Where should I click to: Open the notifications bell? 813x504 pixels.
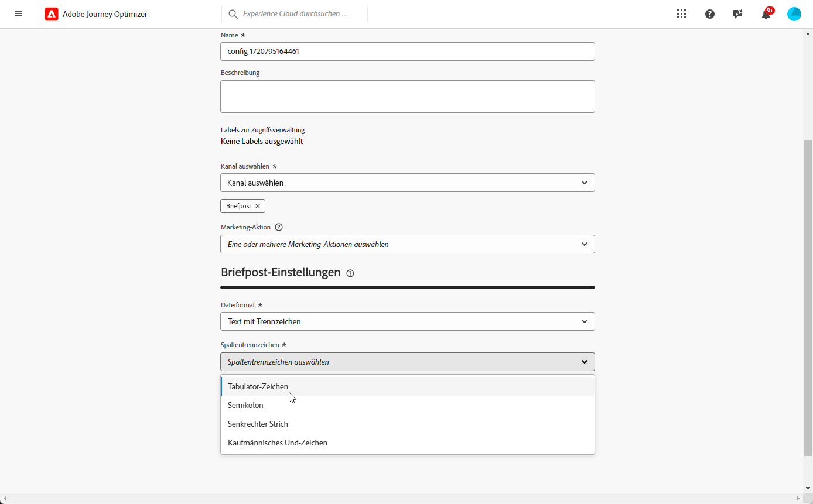pos(766,15)
